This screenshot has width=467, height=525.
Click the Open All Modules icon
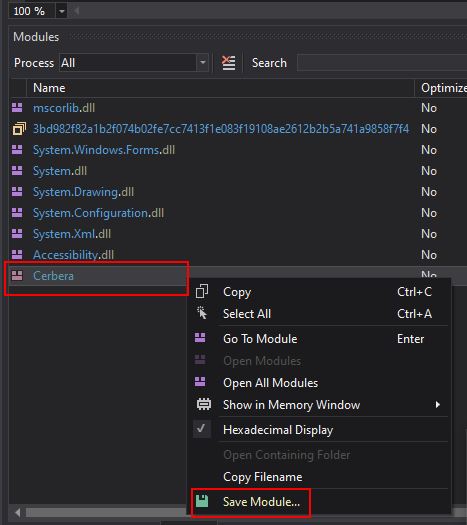click(200, 382)
